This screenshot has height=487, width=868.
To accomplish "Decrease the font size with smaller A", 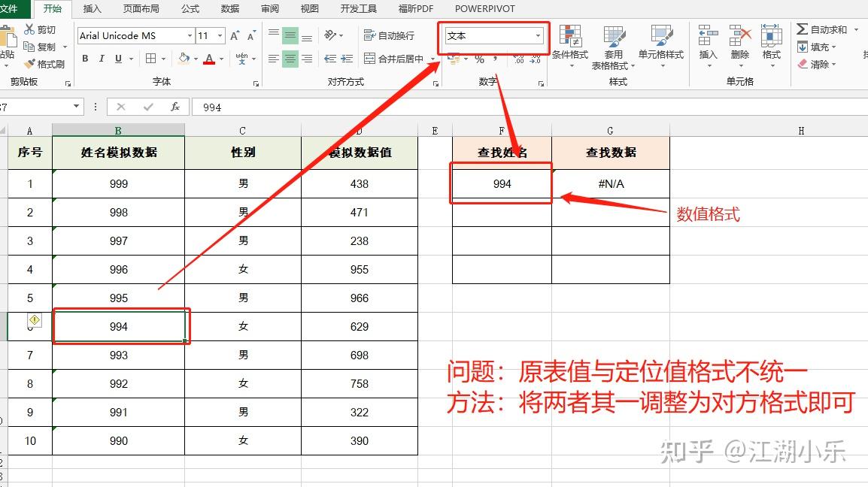I will point(251,35).
